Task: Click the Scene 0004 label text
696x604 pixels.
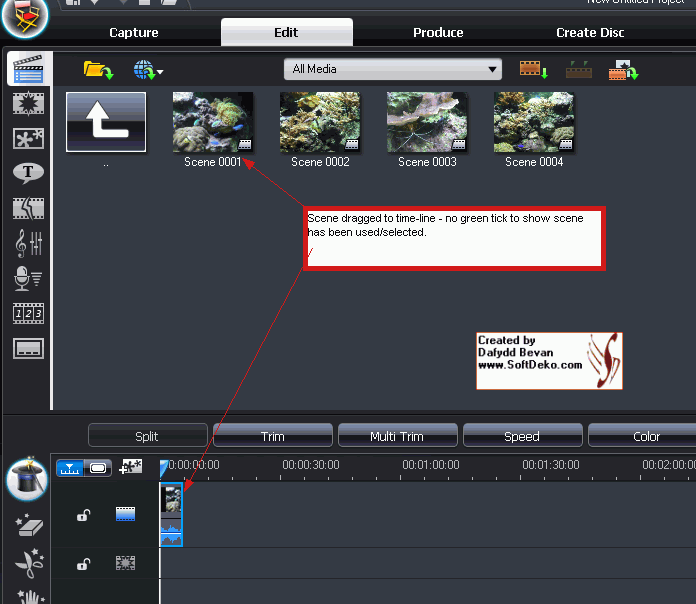Action: point(534,162)
